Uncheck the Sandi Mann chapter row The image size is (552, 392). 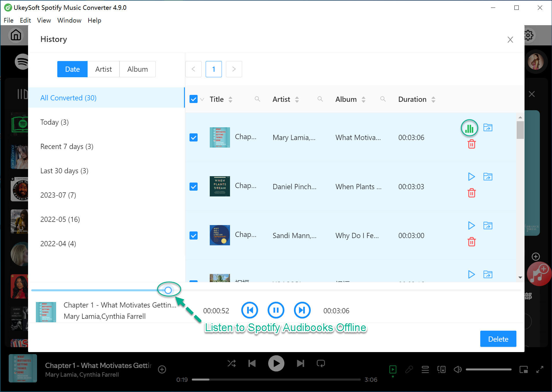[x=193, y=235]
